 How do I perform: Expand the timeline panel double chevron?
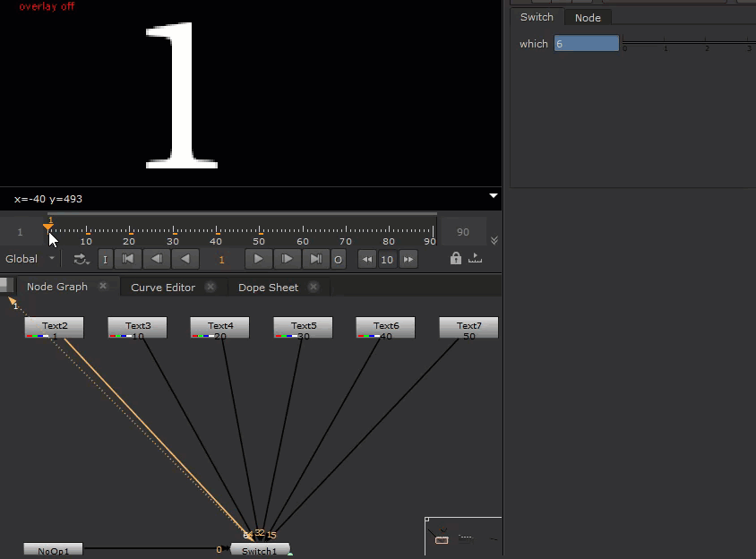point(494,240)
